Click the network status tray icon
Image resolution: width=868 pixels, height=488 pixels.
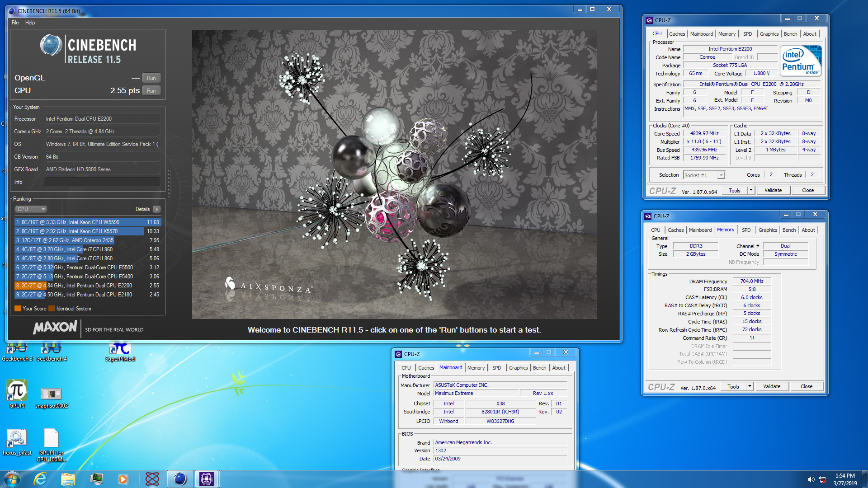point(823,479)
